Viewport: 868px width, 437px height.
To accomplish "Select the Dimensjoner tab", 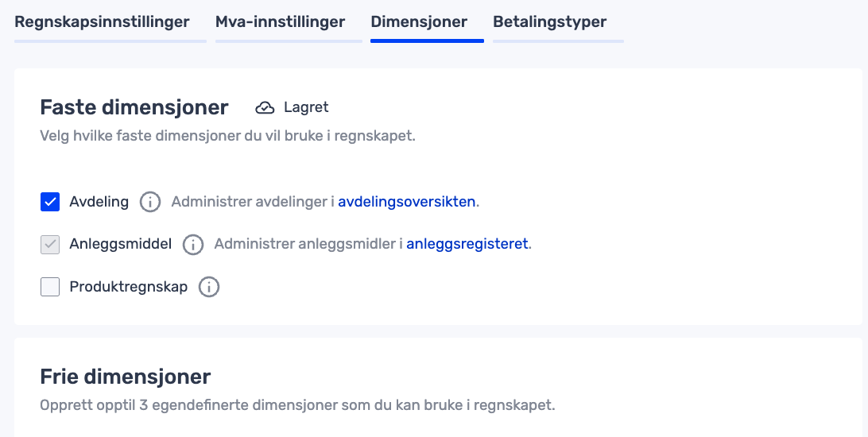I will click(419, 22).
